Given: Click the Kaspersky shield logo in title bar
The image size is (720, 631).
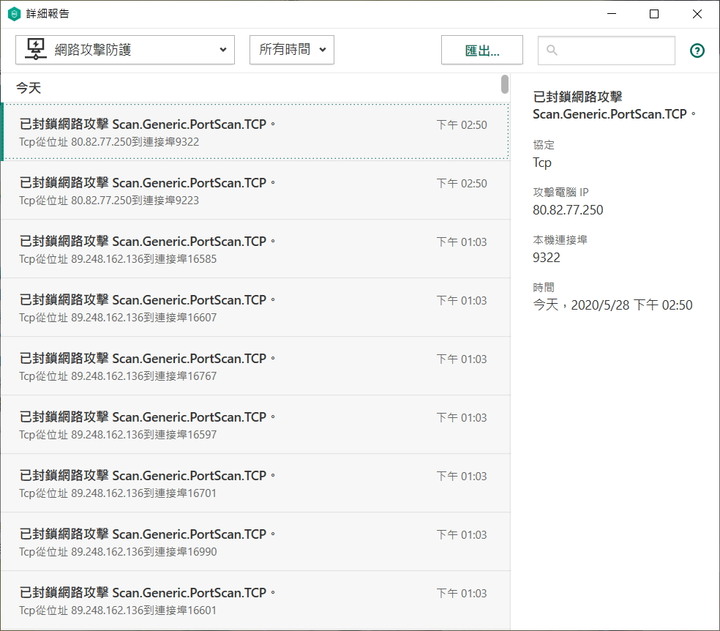Looking at the screenshot, I should [x=14, y=14].
